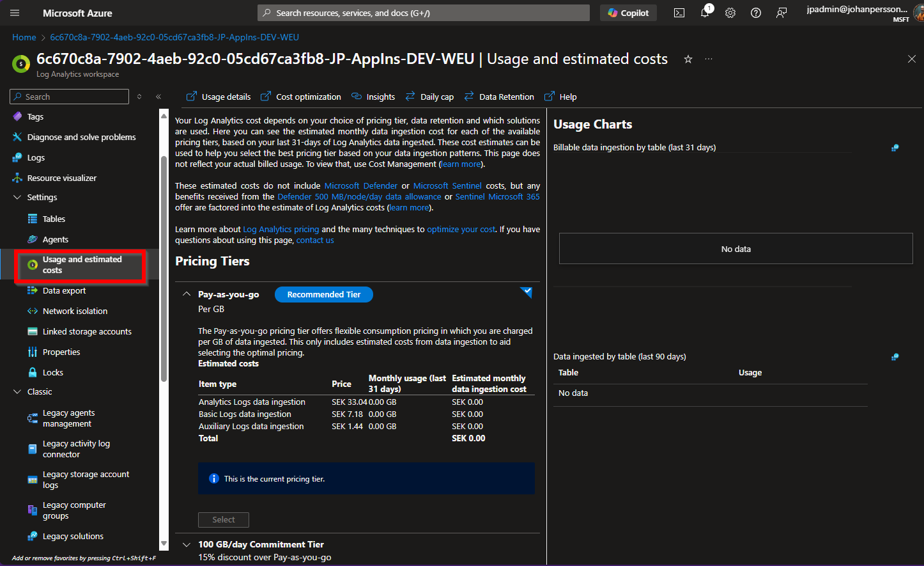Open the Feedback icon in the header
Screen dimensions: 924x566
[782, 13]
